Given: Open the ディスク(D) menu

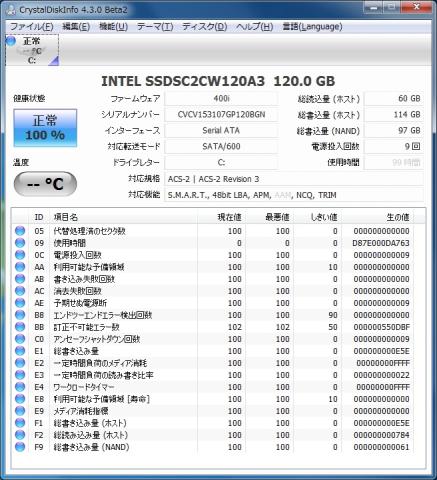Looking at the screenshot, I should point(205,27).
